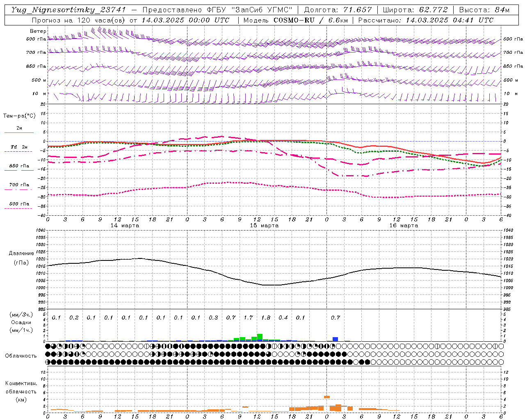The width and height of the screenshot is (525, 420).
Task: Click the Осадки panel label
Action: click(x=21, y=322)
